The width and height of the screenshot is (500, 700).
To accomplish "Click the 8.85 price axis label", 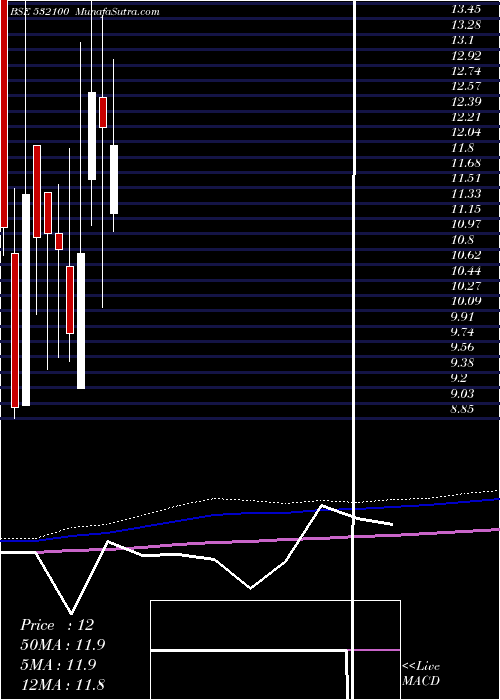I will tap(462, 409).
